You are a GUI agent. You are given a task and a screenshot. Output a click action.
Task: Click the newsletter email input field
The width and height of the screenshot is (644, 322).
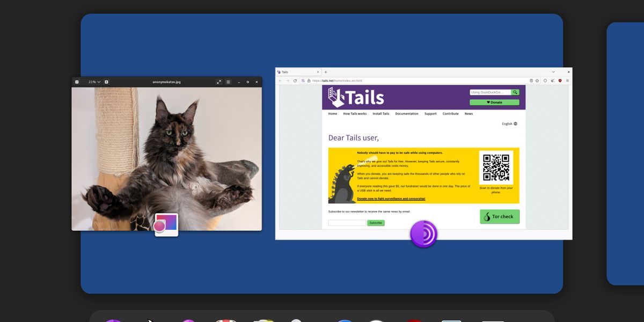pos(346,223)
